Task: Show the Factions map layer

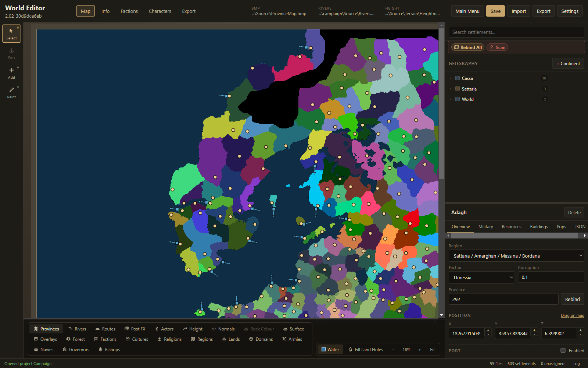Action: (105, 339)
